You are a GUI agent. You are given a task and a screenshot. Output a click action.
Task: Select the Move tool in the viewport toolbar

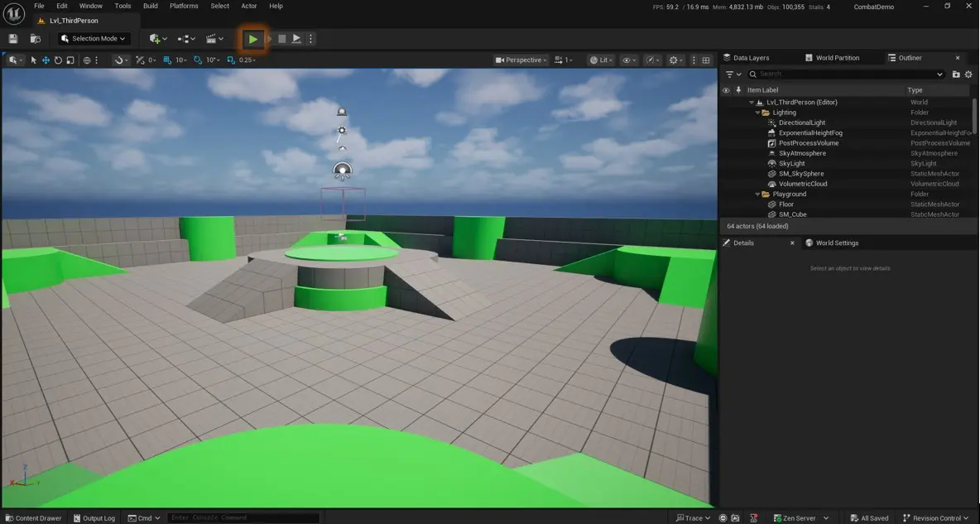click(46, 60)
